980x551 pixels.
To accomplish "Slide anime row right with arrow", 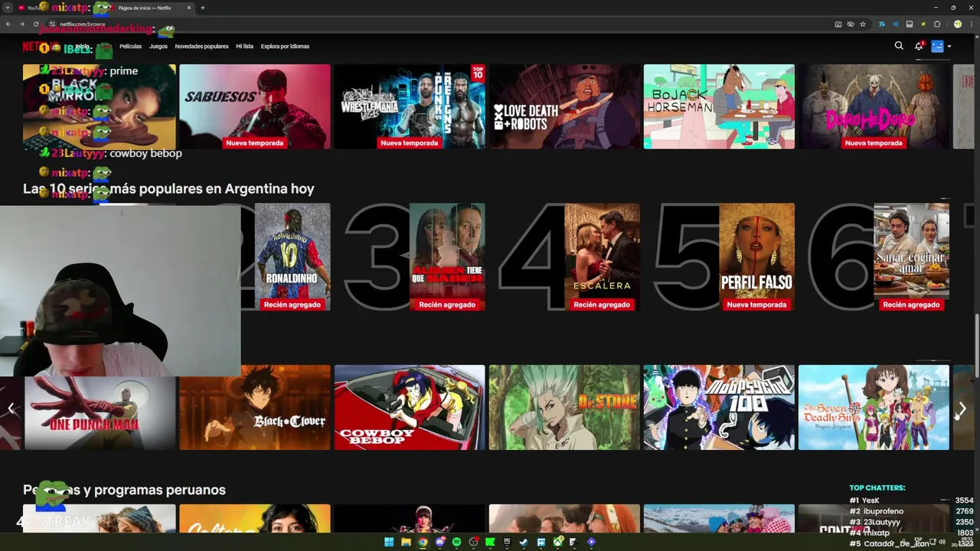I will coord(962,409).
